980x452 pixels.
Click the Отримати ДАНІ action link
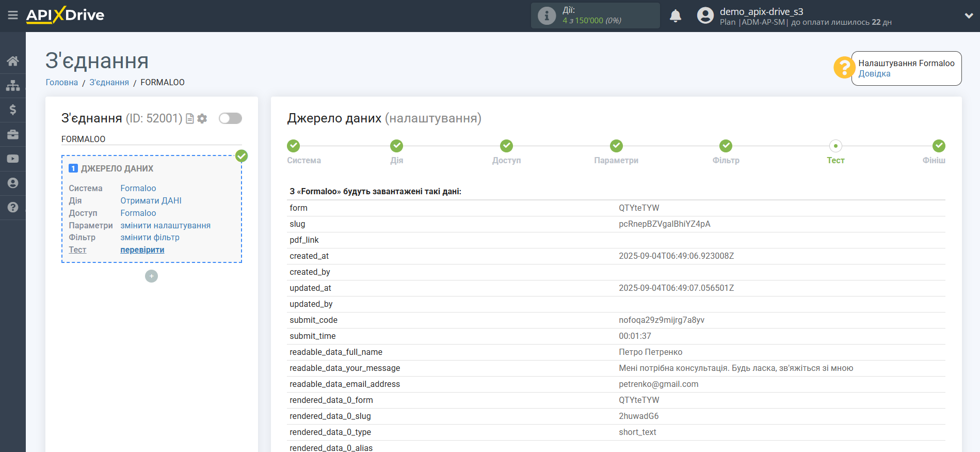coord(151,200)
